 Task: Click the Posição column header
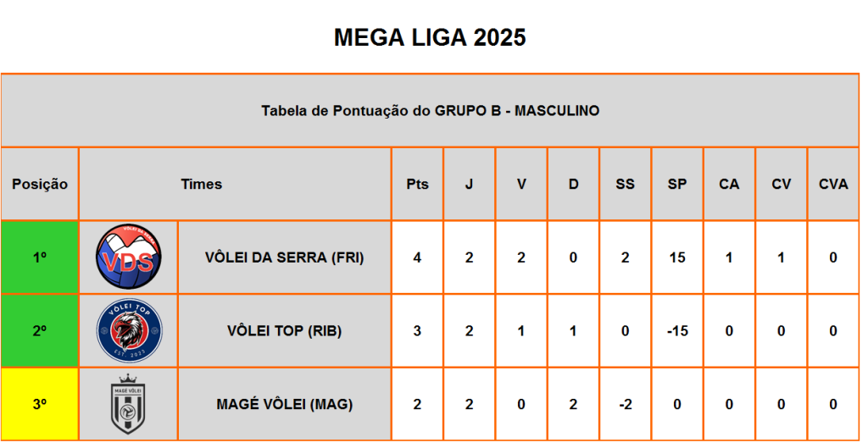tap(40, 184)
